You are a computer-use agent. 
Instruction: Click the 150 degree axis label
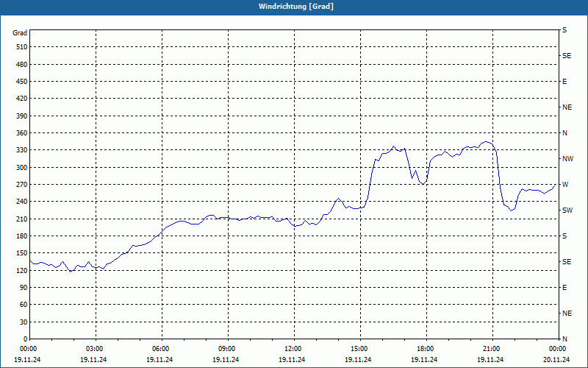coord(22,253)
